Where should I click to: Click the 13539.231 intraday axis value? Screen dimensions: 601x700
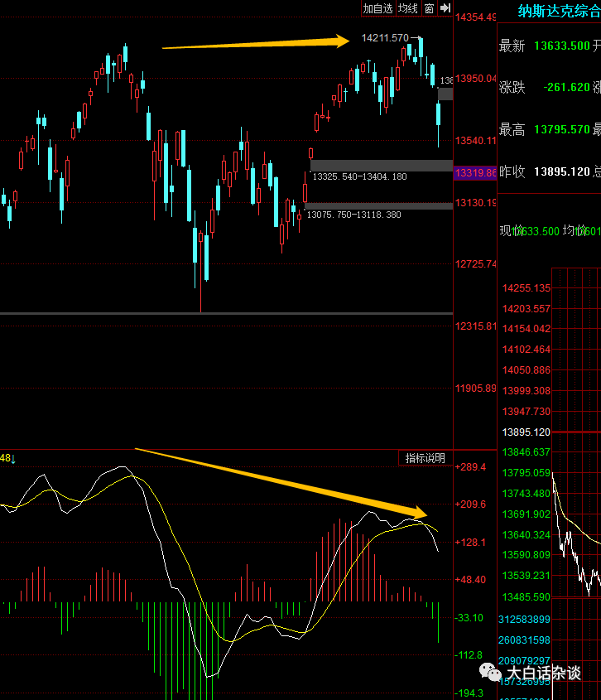tap(526, 576)
